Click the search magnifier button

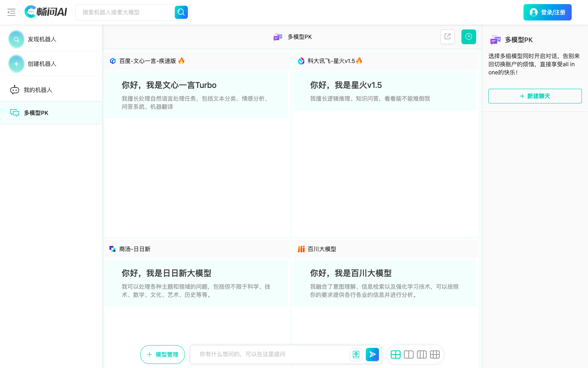tap(181, 12)
